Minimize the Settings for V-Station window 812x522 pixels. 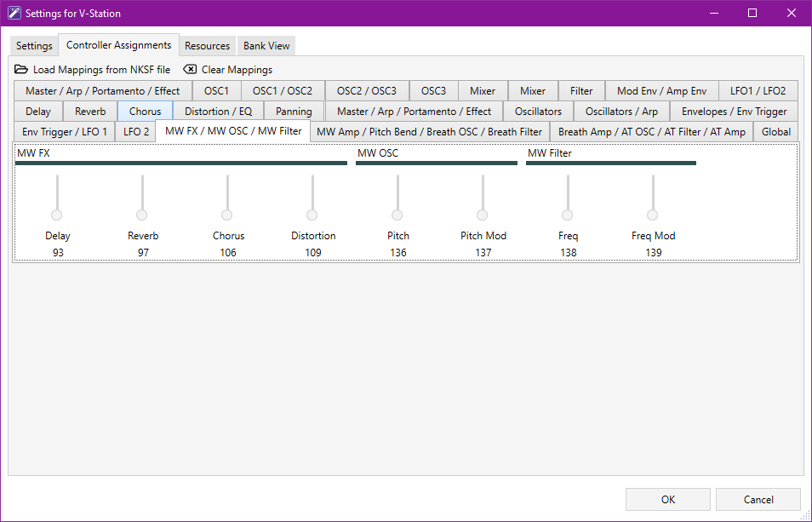[x=714, y=13]
